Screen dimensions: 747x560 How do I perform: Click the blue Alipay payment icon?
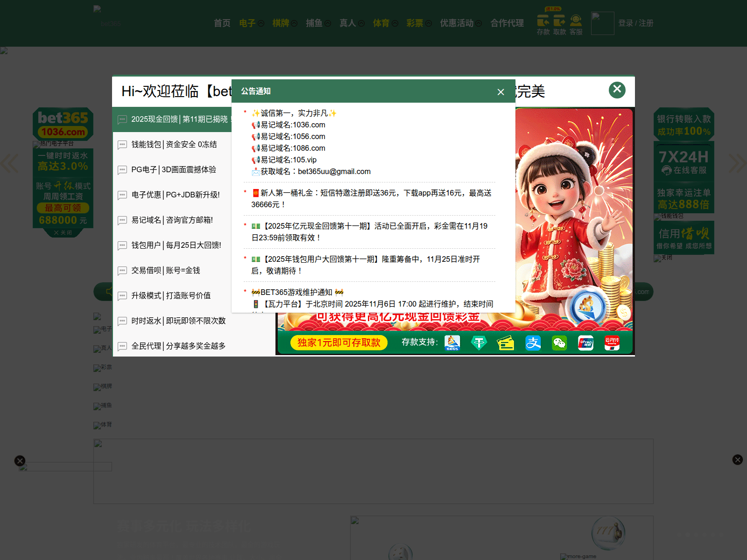533,343
